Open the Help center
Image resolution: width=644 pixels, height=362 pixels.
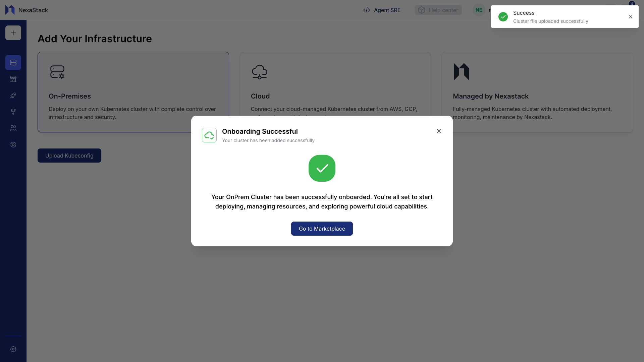tap(438, 10)
